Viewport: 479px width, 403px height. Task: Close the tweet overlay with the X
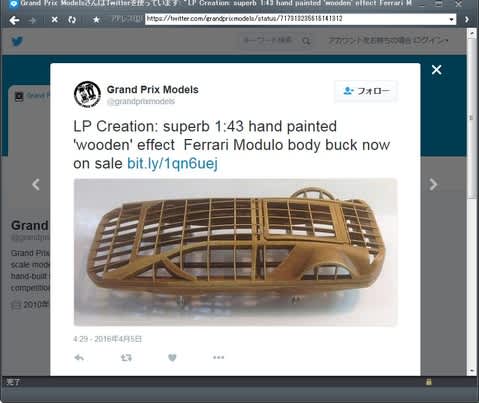(436, 70)
